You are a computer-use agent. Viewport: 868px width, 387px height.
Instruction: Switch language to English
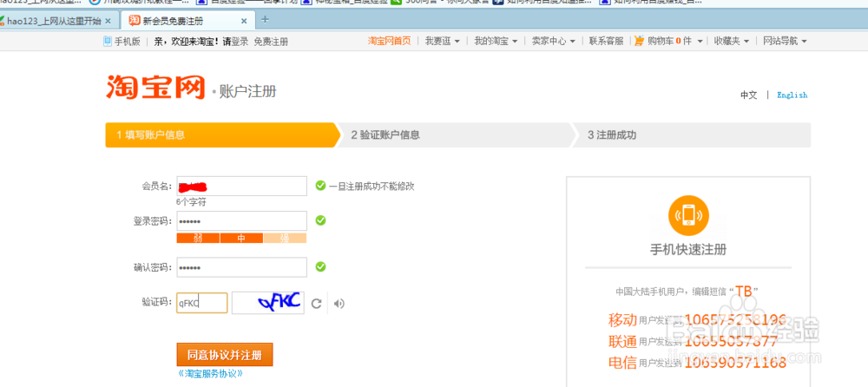click(792, 95)
